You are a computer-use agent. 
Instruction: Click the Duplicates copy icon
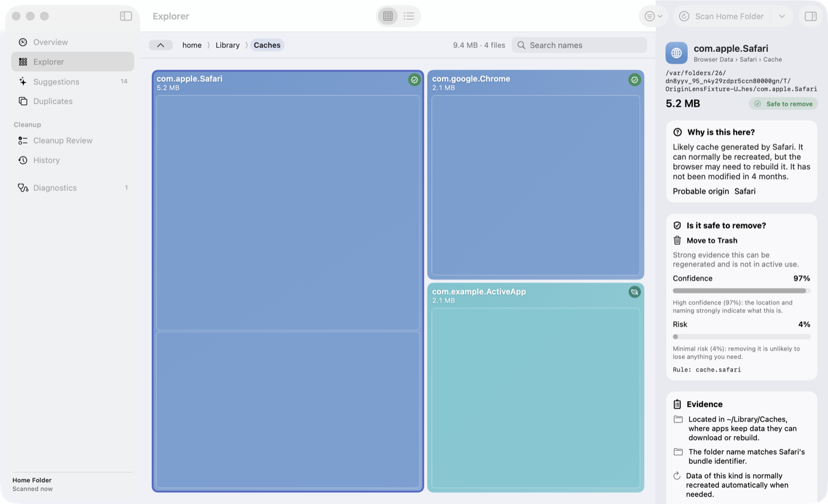pos(23,101)
